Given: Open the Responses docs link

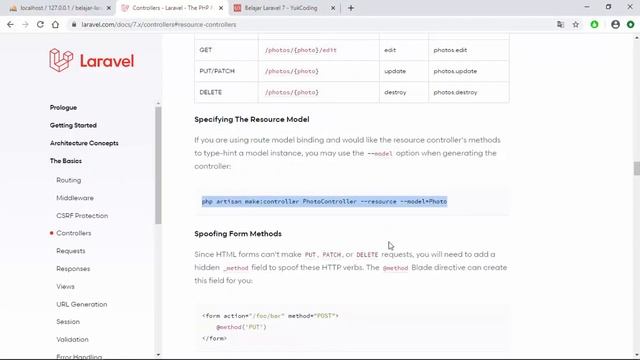Looking at the screenshot, I should pos(73,269).
